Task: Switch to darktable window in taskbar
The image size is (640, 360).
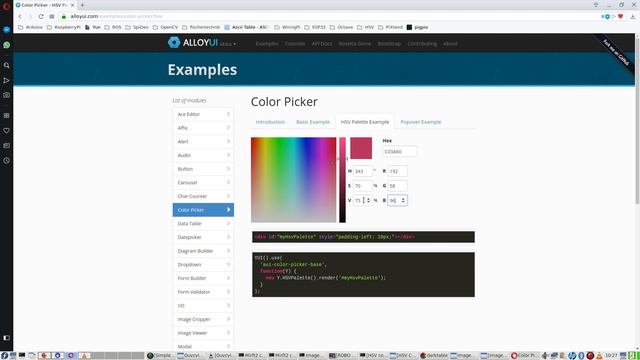Action: [434, 356]
